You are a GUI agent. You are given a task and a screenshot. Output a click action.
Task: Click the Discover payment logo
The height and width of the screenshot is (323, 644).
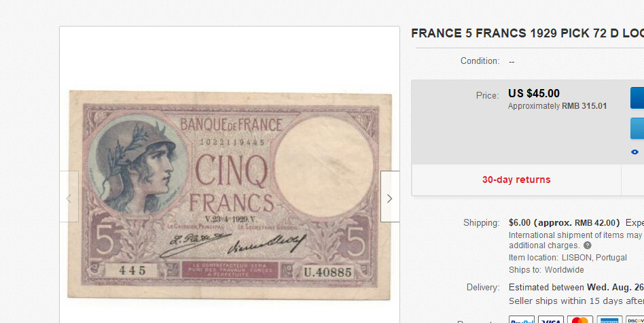(635, 320)
